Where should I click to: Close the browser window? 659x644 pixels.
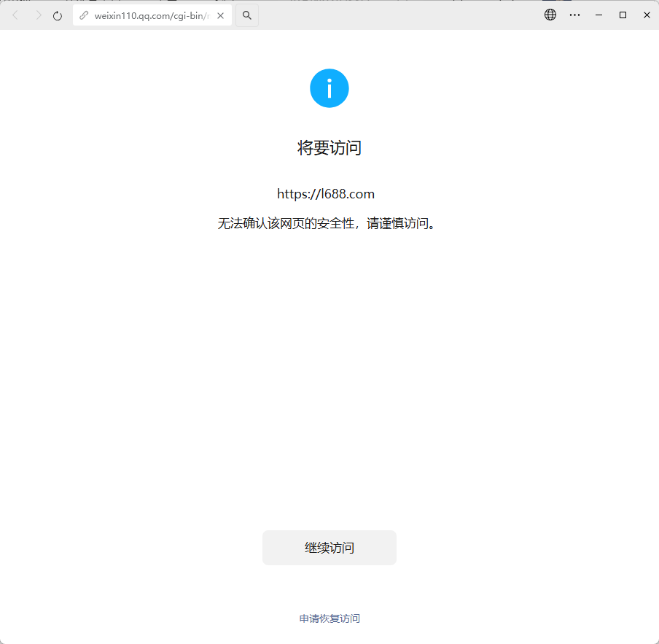[x=647, y=15]
